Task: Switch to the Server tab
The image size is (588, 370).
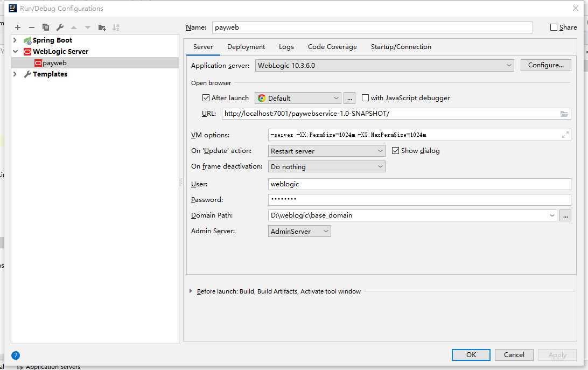Action: [x=203, y=47]
